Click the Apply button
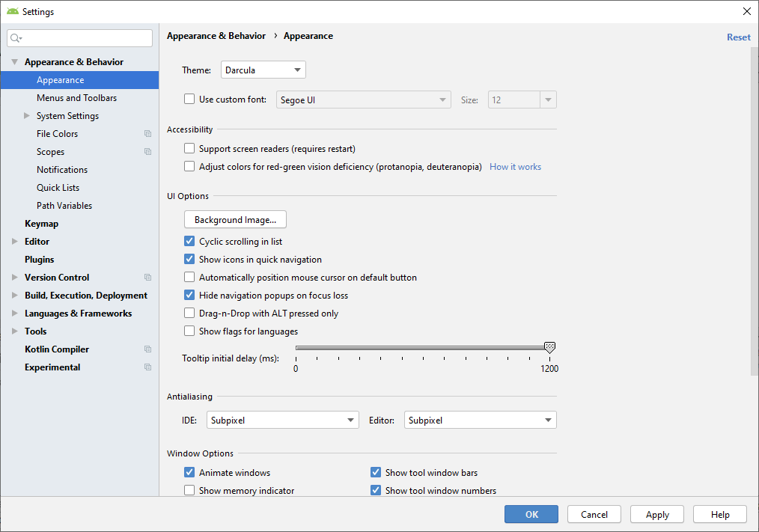The height and width of the screenshot is (532, 759). (x=657, y=514)
